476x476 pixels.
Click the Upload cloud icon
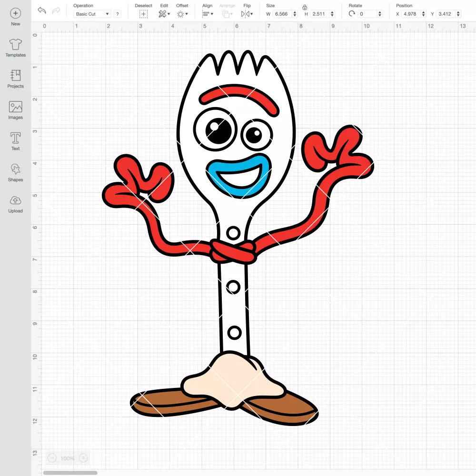[16, 200]
